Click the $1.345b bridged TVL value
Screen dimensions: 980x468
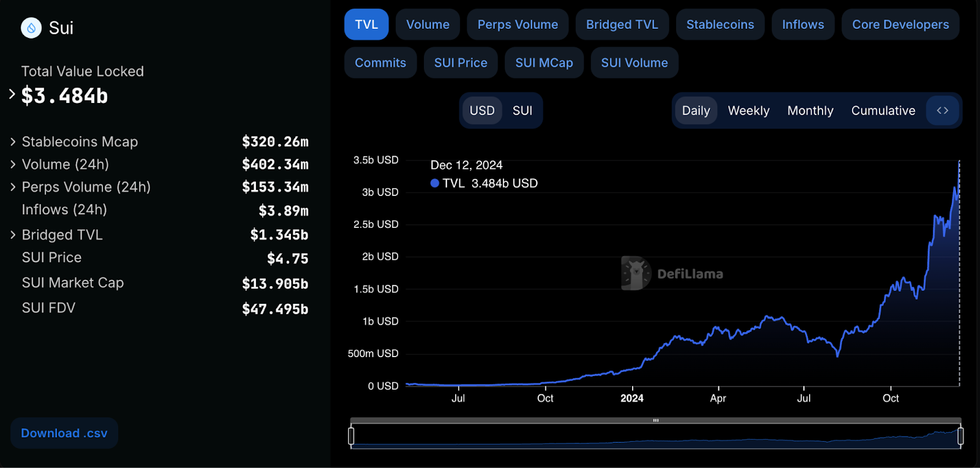point(279,235)
